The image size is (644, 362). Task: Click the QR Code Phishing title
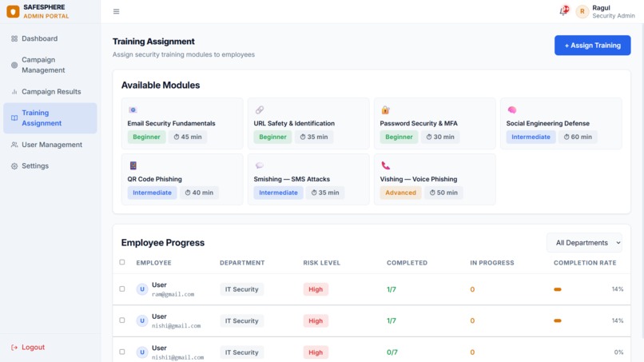click(154, 179)
